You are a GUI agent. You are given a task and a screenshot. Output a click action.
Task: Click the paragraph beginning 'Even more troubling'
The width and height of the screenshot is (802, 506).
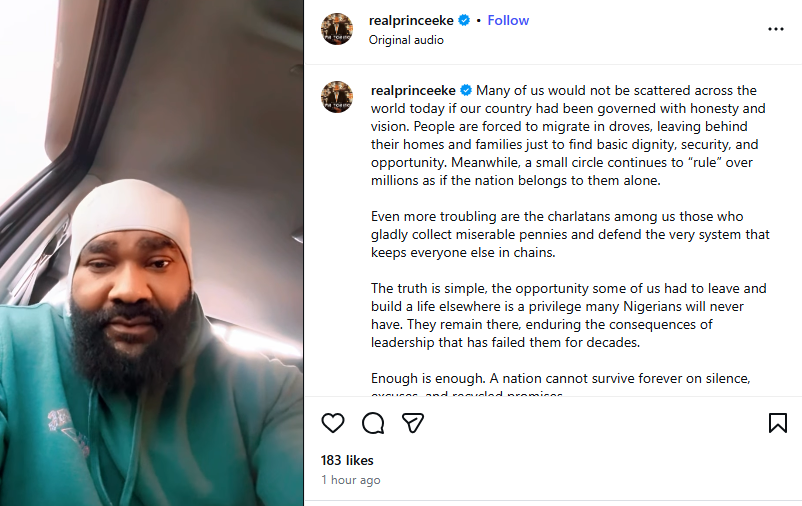click(x=570, y=234)
